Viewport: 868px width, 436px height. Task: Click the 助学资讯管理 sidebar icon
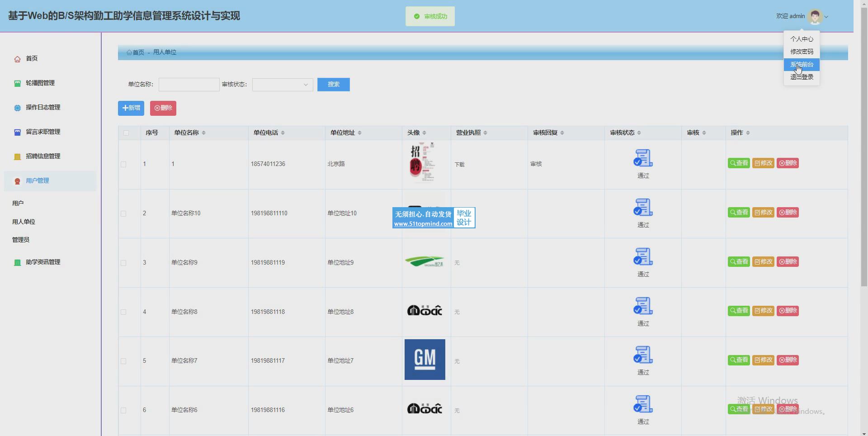pos(17,263)
